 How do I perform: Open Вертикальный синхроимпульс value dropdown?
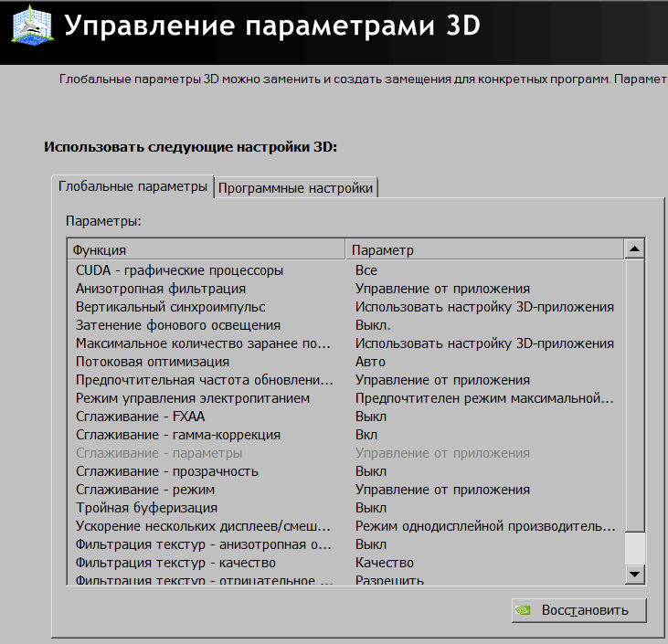484,307
